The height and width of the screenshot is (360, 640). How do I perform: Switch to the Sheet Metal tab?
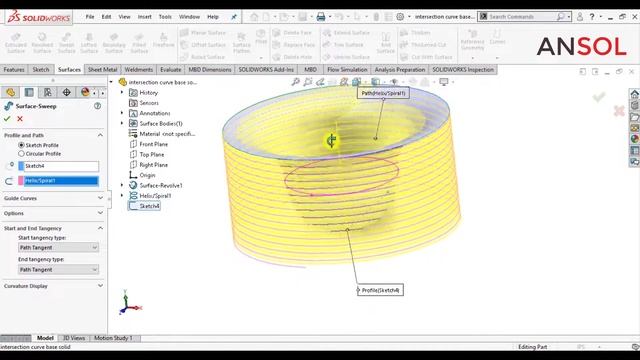[x=102, y=69]
